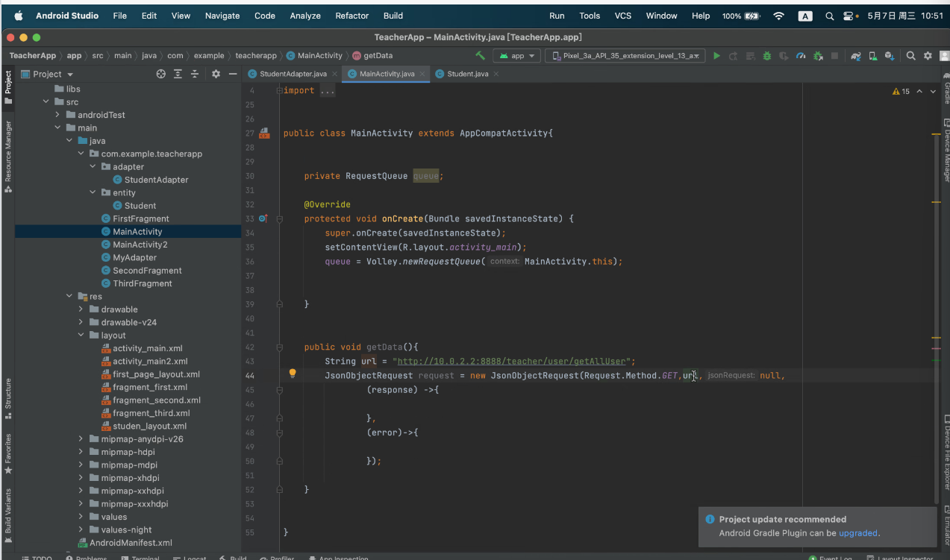This screenshot has width=950, height=560.
Task: Click the Wi-Fi icon in menu bar
Action: [779, 16]
